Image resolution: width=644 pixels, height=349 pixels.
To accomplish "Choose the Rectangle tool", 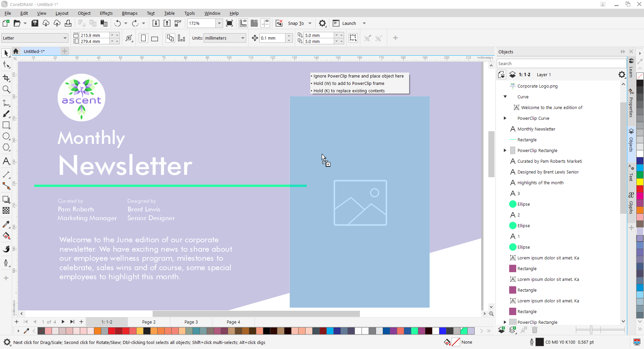I will 6,125.
